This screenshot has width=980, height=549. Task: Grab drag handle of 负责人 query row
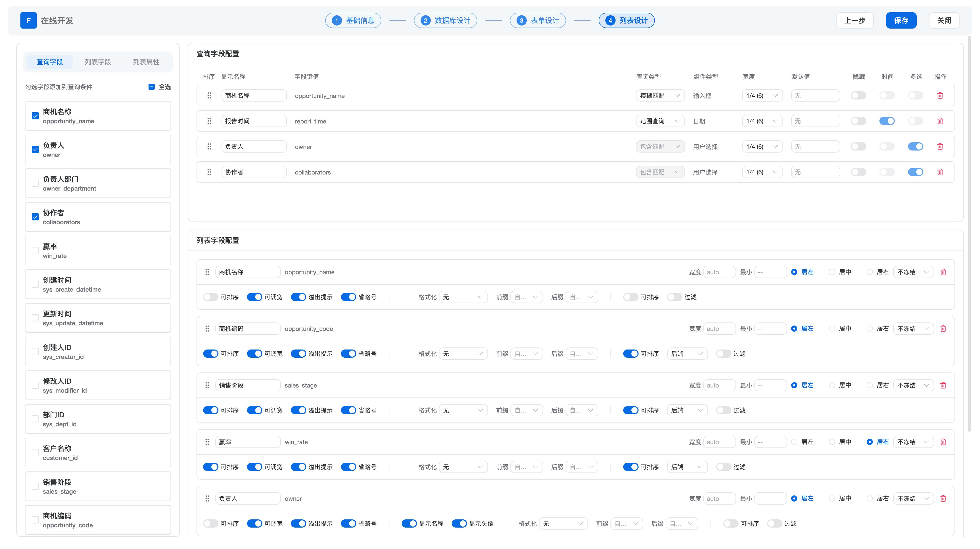tap(209, 146)
